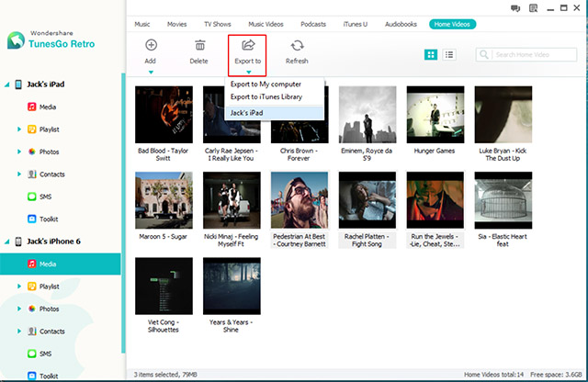
Task: Click the Add toolbar icon
Action: tap(151, 45)
